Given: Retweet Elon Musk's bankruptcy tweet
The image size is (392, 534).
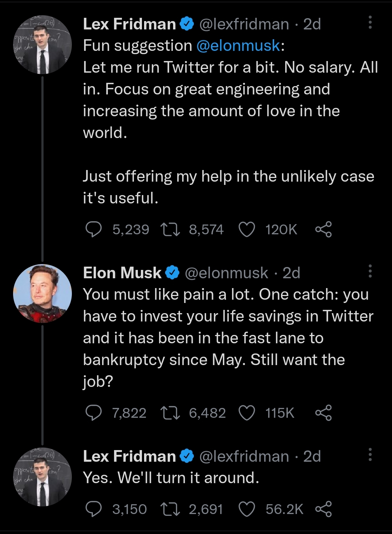Looking at the screenshot, I should pyautogui.click(x=170, y=413).
